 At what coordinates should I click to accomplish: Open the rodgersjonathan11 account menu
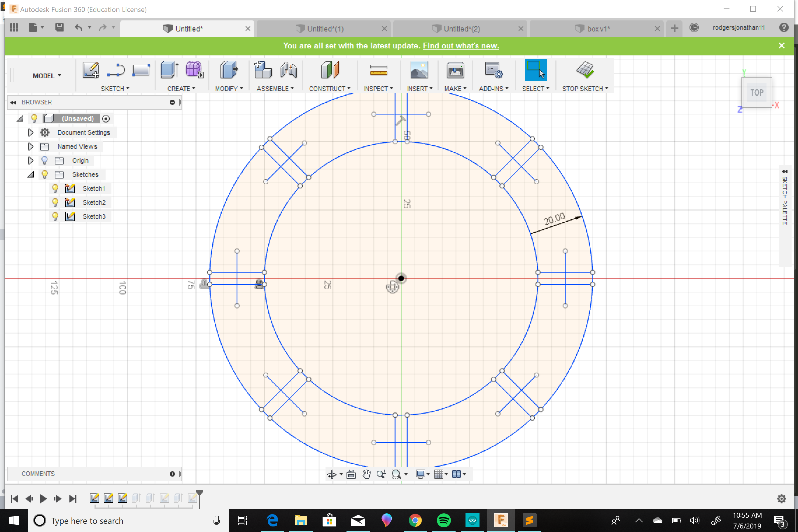coord(738,27)
